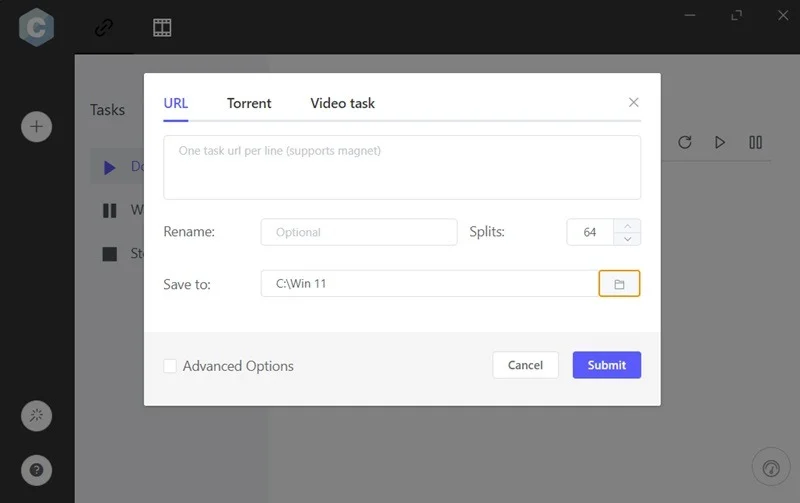Open the link tab icon at top

104,27
